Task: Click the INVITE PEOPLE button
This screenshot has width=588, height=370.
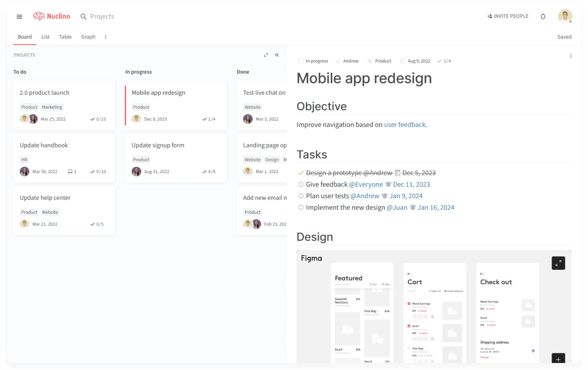Action: tap(508, 16)
